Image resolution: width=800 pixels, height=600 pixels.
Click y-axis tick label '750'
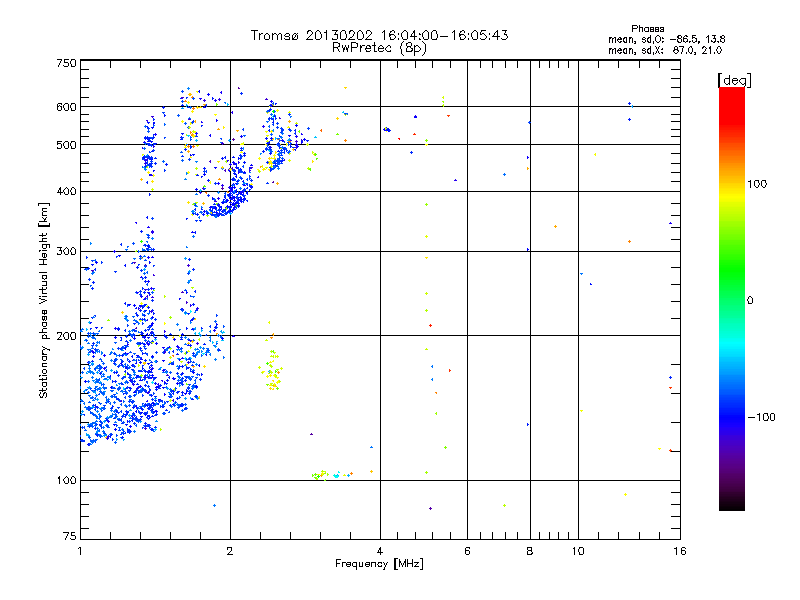pos(66,63)
